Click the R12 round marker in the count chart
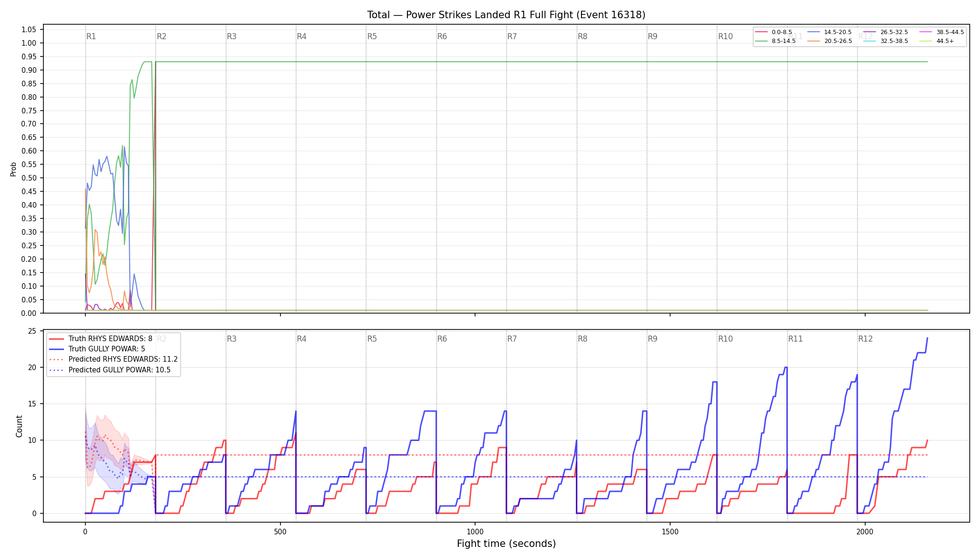Image resolution: width=980 pixels, height=560 pixels. click(866, 339)
